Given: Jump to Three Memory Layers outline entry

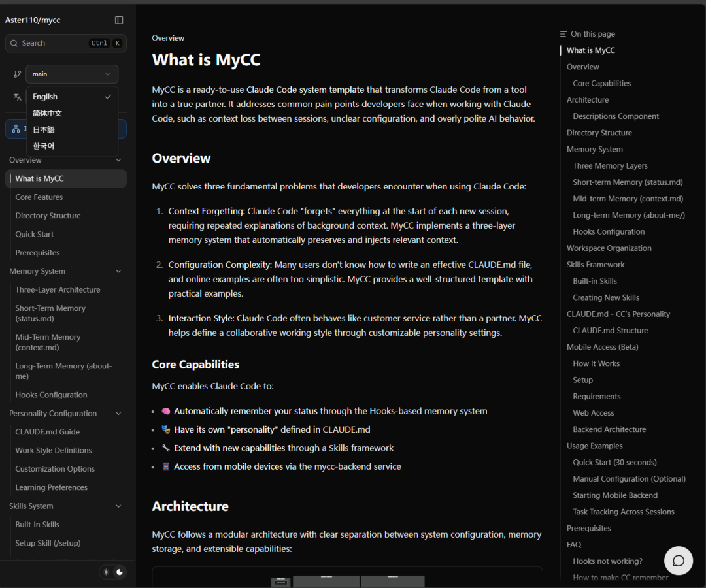Looking at the screenshot, I should coord(610,165).
